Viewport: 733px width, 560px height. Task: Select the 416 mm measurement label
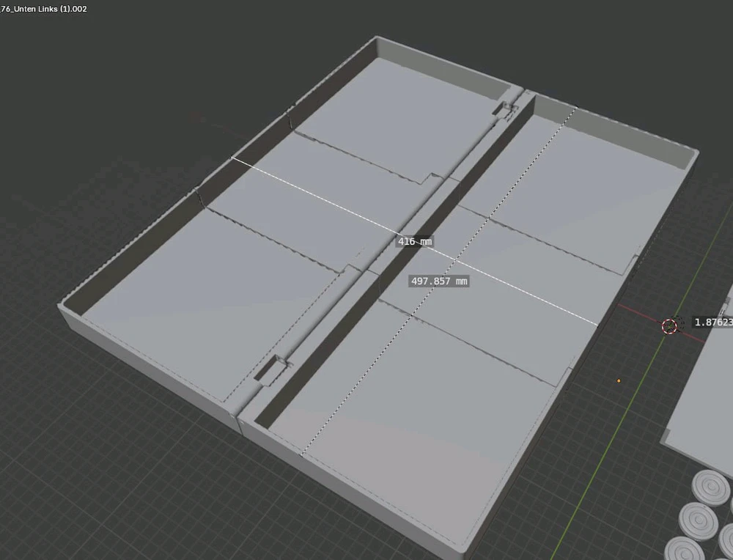415,241
